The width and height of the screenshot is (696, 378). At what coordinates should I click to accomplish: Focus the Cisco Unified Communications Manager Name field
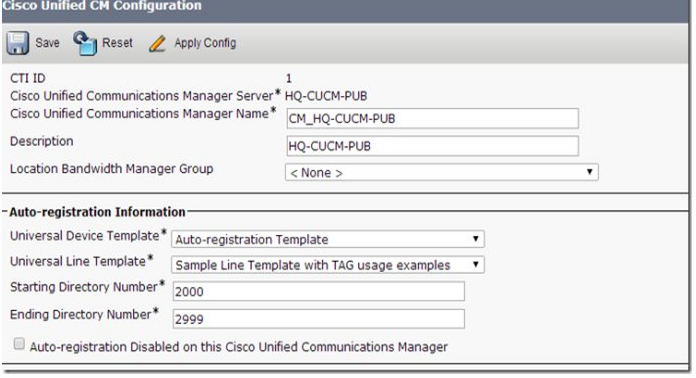(433, 118)
